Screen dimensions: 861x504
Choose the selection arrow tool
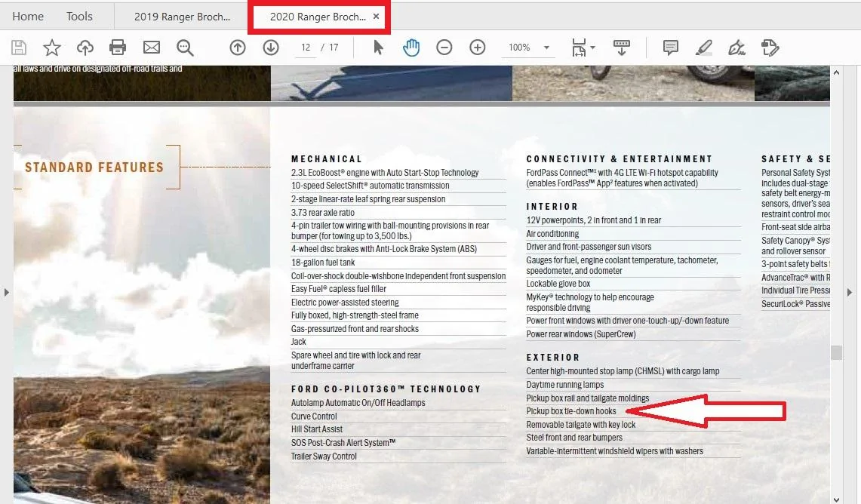point(378,48)
